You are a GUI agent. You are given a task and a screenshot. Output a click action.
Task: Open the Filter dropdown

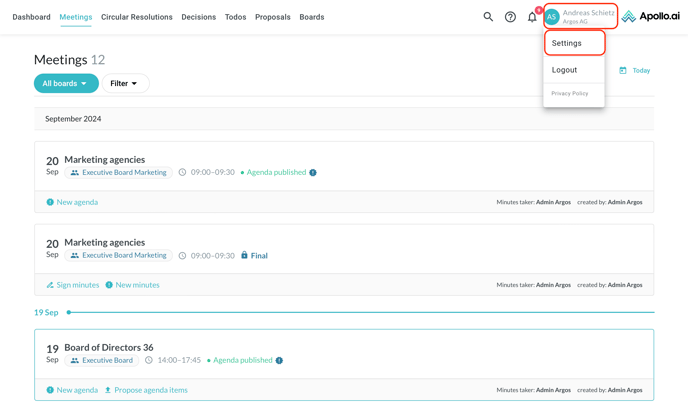click(x=125, y=84)
